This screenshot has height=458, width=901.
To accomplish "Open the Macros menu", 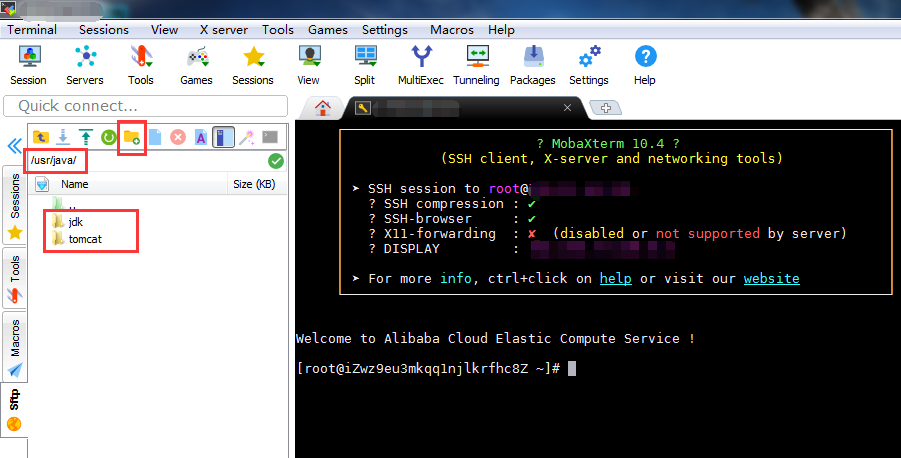I will [x=452, y=29].
